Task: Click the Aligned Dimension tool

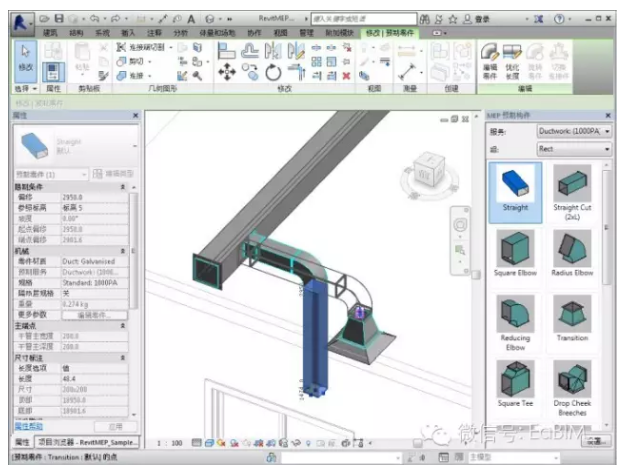Action: click(x=407, y=72)
